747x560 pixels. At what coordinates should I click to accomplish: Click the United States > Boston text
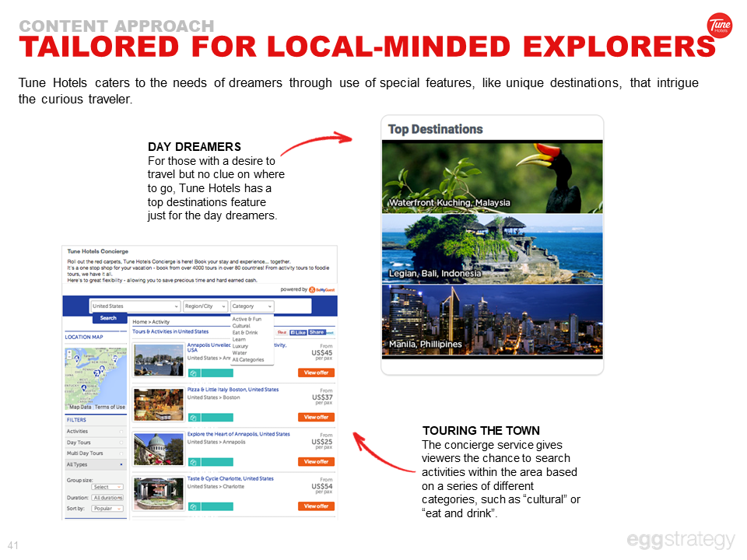(213, 397)
